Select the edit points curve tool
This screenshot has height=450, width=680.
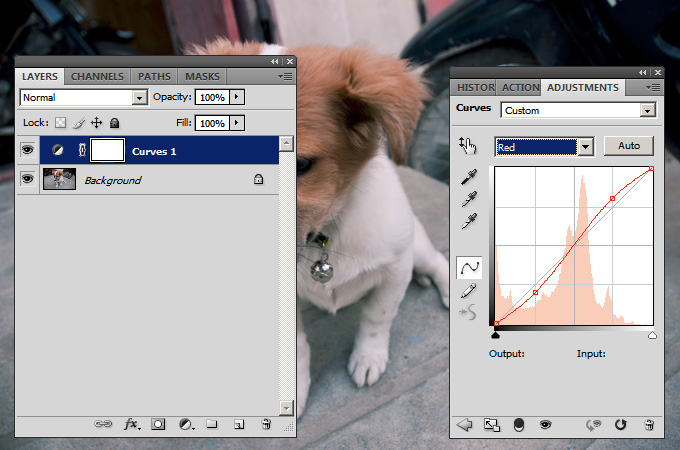469,267
